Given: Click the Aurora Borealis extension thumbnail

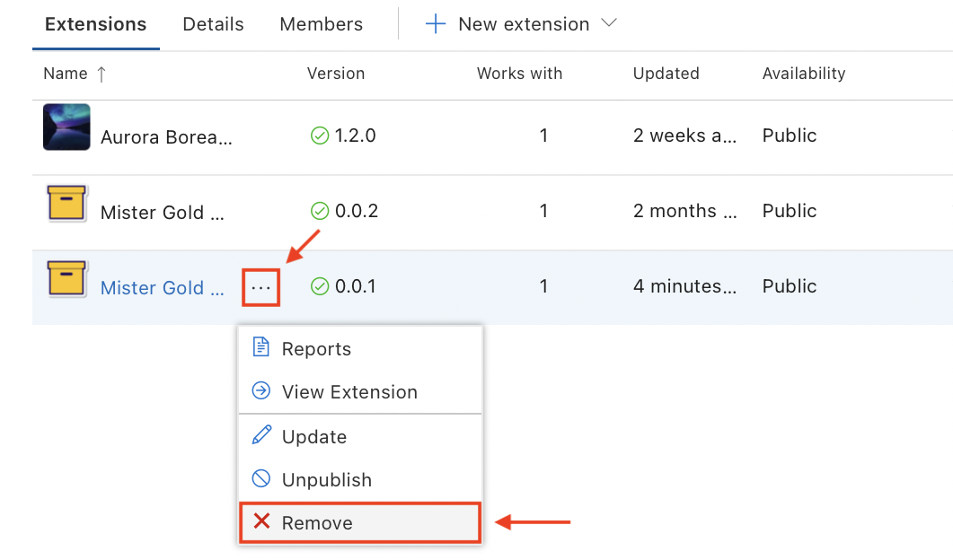Looking at the screenshot, I should click(66, 127).
